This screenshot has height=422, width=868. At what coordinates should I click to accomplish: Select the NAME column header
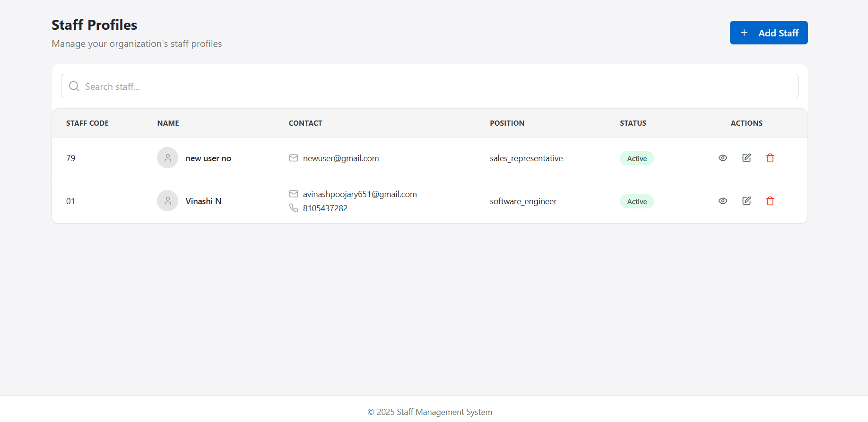[168, 123]
